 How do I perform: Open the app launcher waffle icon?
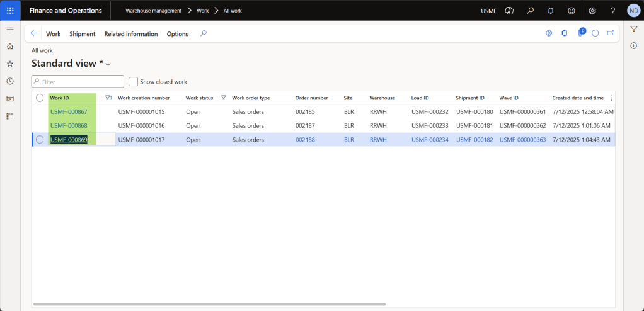point(10,11)
